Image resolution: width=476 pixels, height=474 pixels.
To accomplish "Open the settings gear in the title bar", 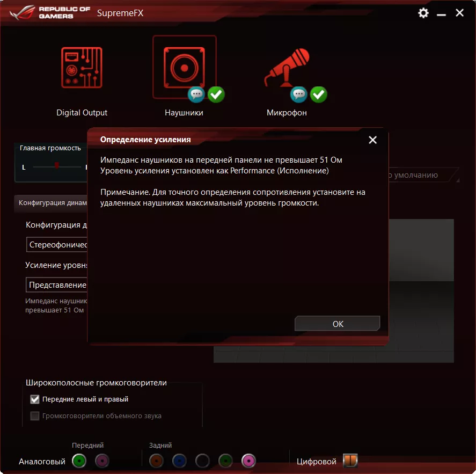I will pos(423,13).
